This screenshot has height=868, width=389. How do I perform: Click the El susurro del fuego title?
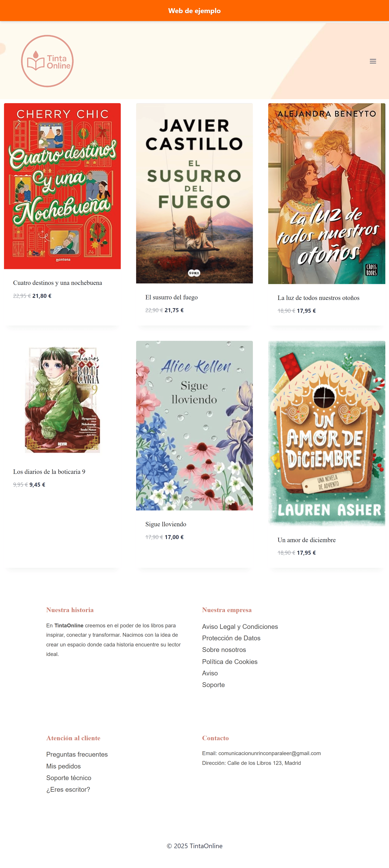[x=171, y=297]
